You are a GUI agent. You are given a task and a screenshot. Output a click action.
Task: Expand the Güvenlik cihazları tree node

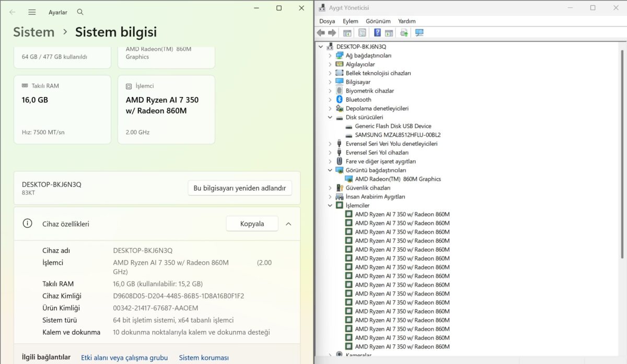pos(330,188)
